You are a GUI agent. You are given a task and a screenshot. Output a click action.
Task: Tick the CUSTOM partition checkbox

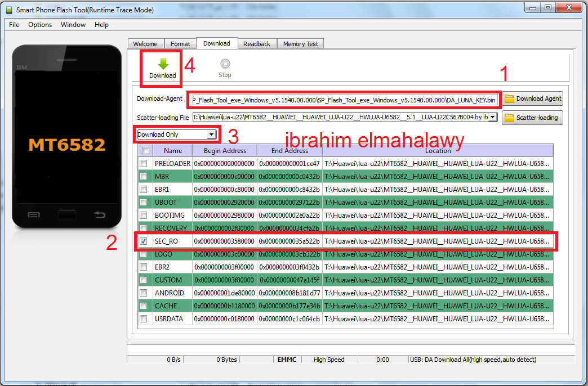tap(143, 280)
